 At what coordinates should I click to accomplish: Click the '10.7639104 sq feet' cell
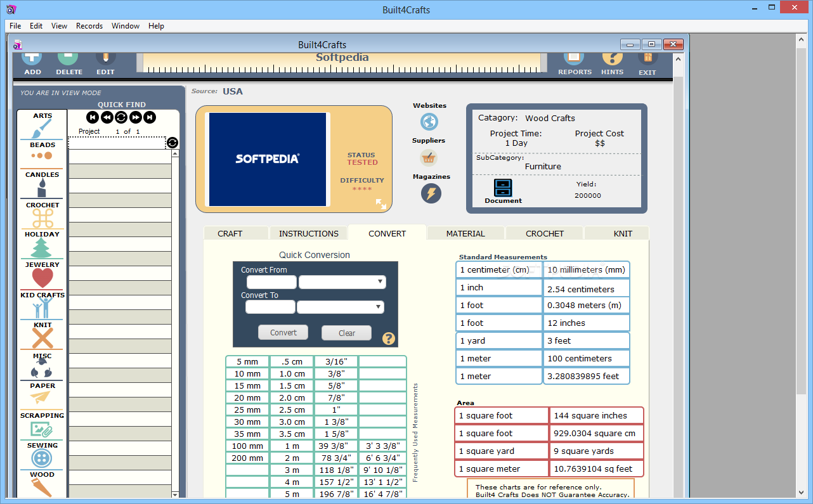(x=597, y=469)
